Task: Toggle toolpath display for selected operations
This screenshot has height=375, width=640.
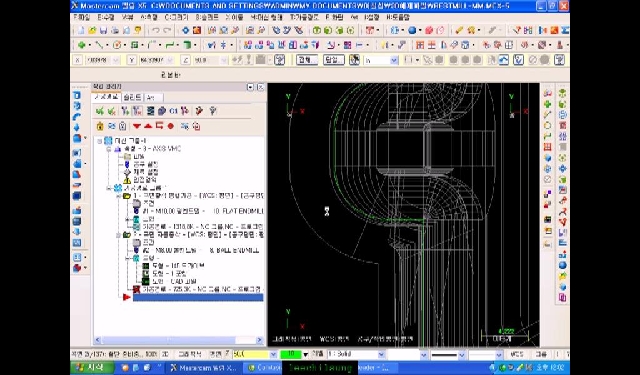Action: coord(111,126)
